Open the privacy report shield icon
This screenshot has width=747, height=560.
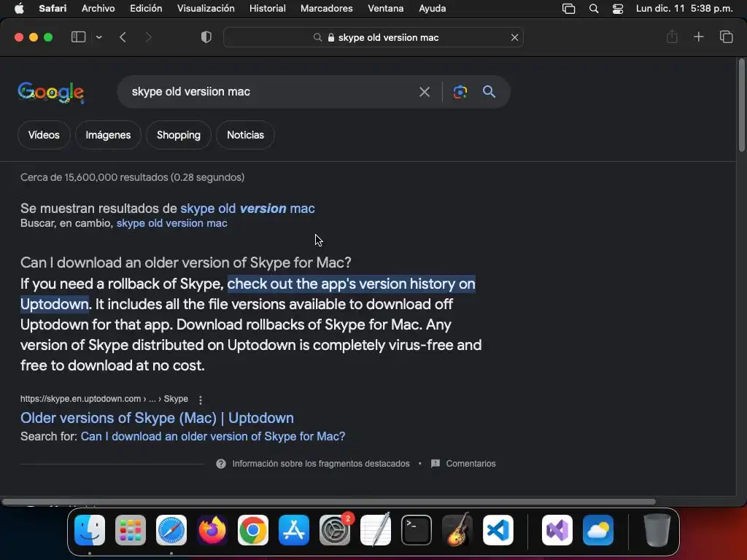(206, 37)
